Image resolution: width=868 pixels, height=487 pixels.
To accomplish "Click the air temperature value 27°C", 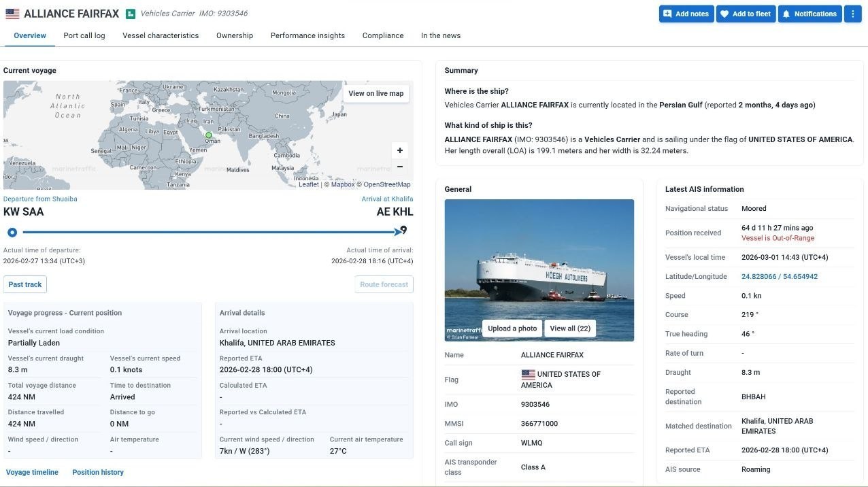I will coord(338,451).
